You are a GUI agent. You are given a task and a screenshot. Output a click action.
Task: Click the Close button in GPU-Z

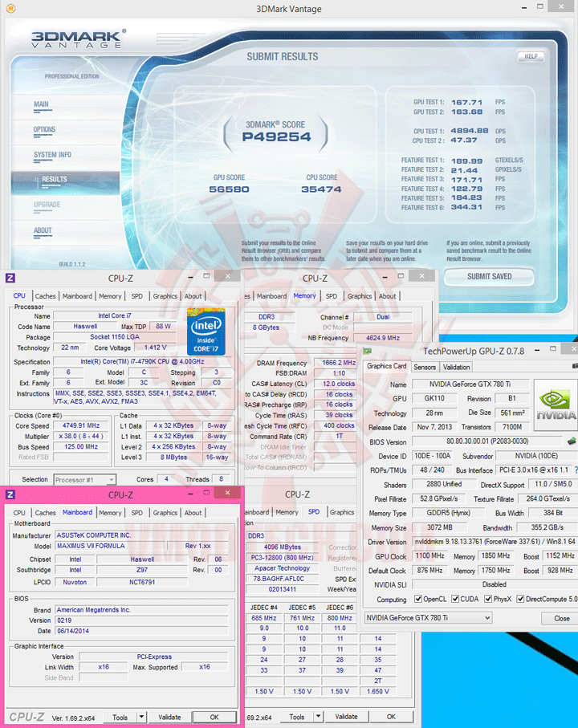(x=561, y=618)
